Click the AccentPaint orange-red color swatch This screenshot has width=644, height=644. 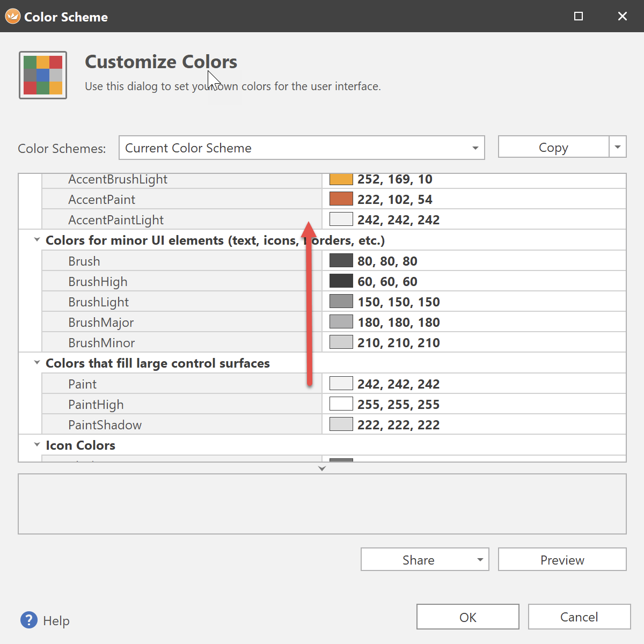[341, 199]
